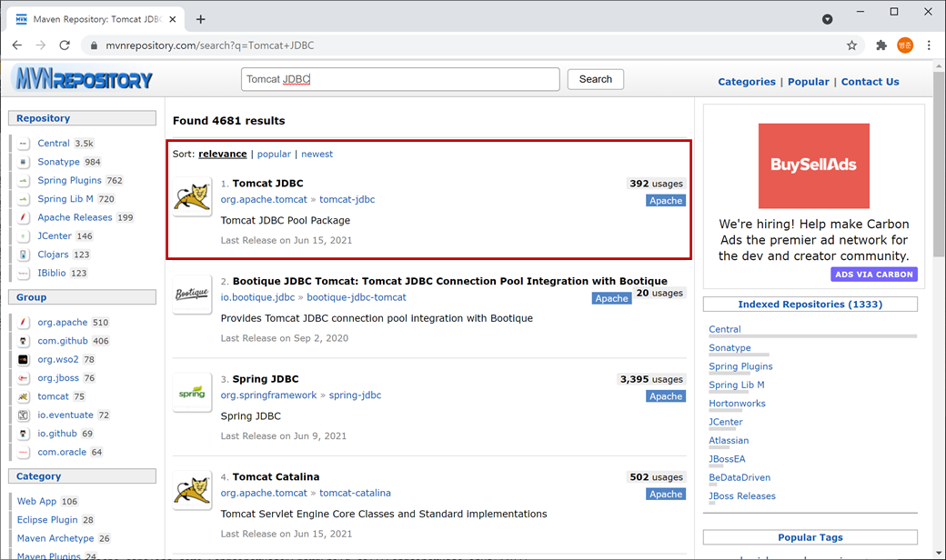The image size is (946, 560).
Task: Click the org.apache group icon
Action: click(x=23, y=323)
